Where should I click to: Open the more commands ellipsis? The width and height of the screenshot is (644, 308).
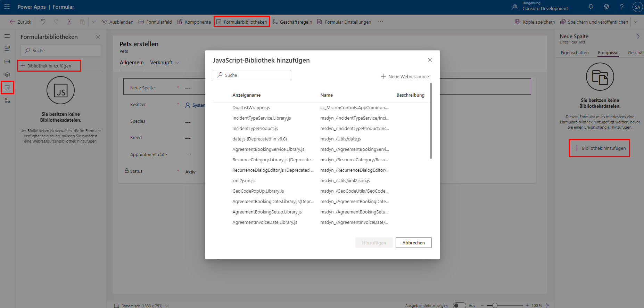point(380,22)
